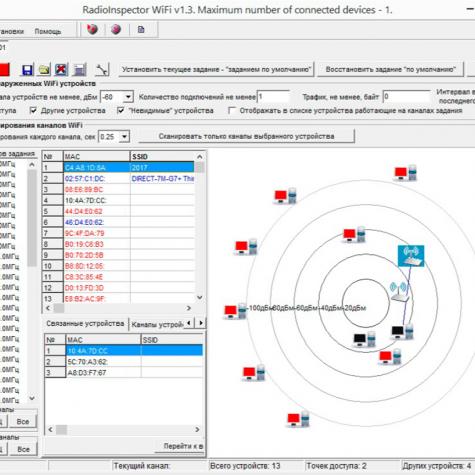
Task: Enable the Другие устройства checkbox
Action: pos(33,110)
